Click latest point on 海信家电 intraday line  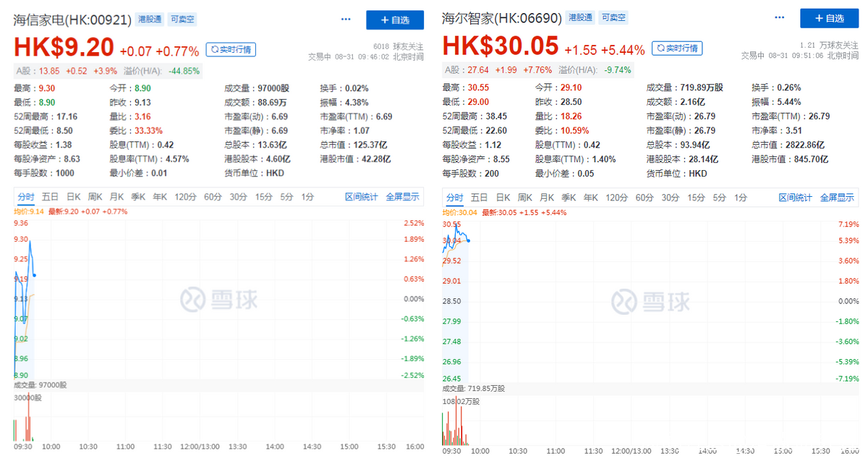pos(35,275)
